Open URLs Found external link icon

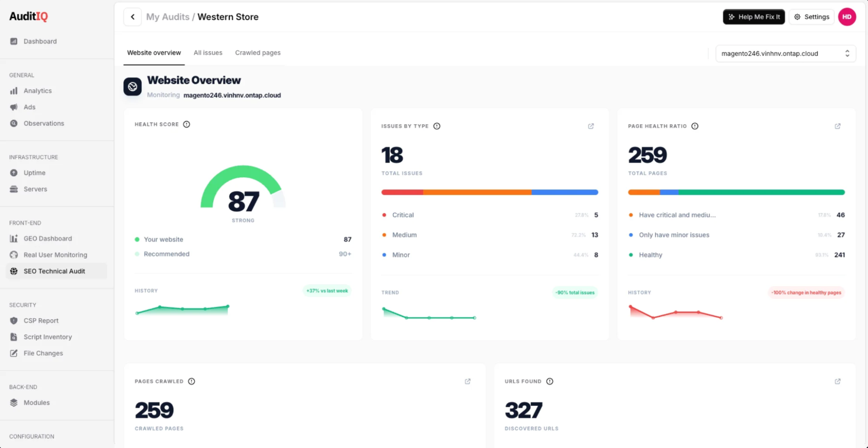[x=838, y=382]
